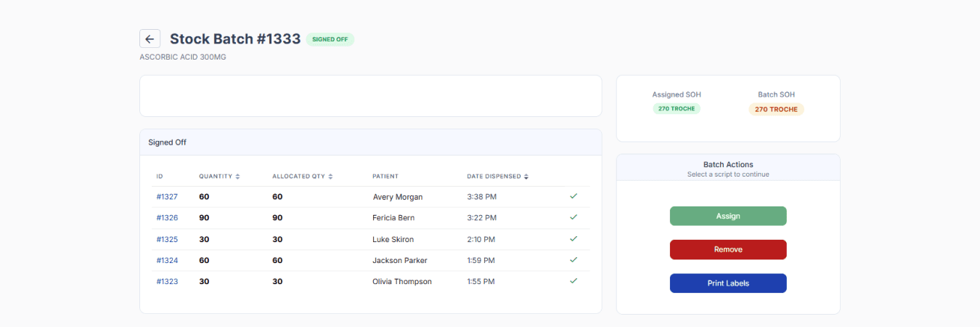Open script link #1323

pyautogui.click(x=167, y=281)
